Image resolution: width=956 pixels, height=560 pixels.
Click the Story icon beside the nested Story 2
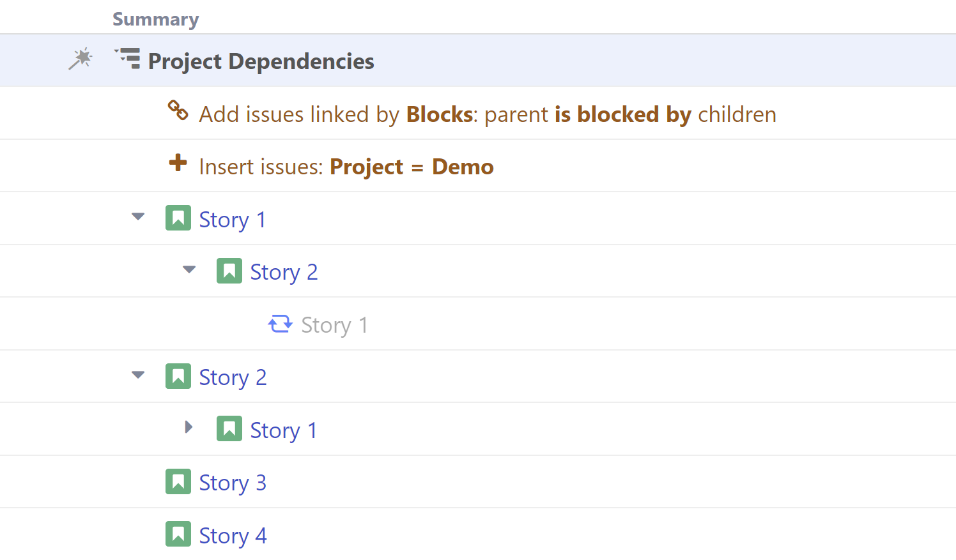point(229,270)
